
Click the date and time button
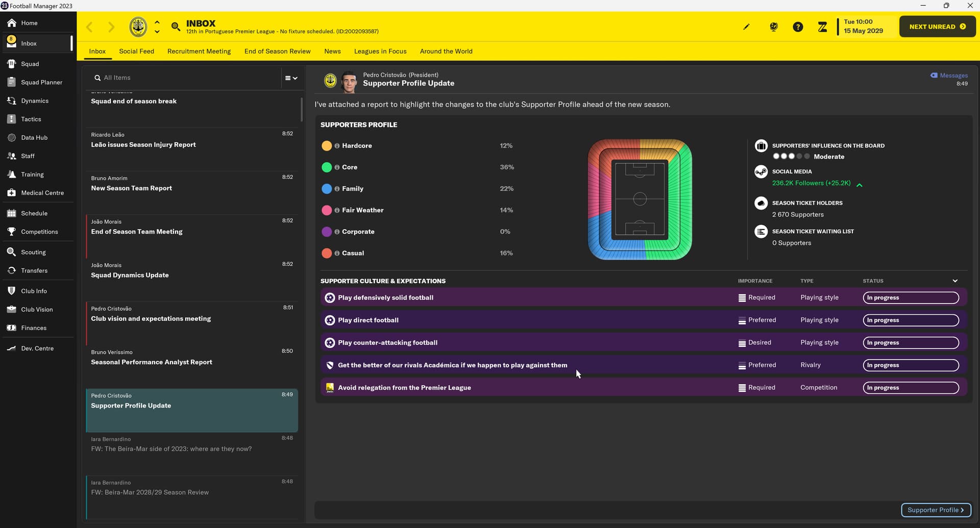[864, 27]
